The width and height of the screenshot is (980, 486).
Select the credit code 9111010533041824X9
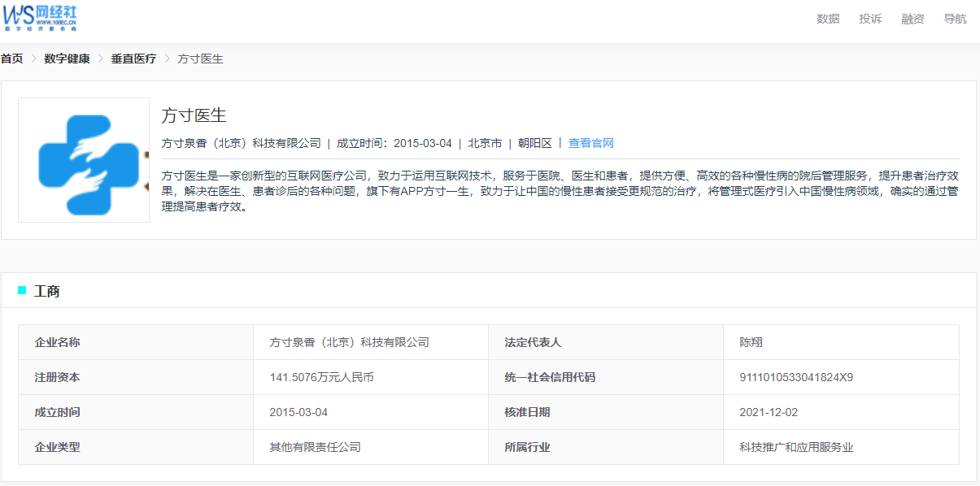(x=796, y=377)
